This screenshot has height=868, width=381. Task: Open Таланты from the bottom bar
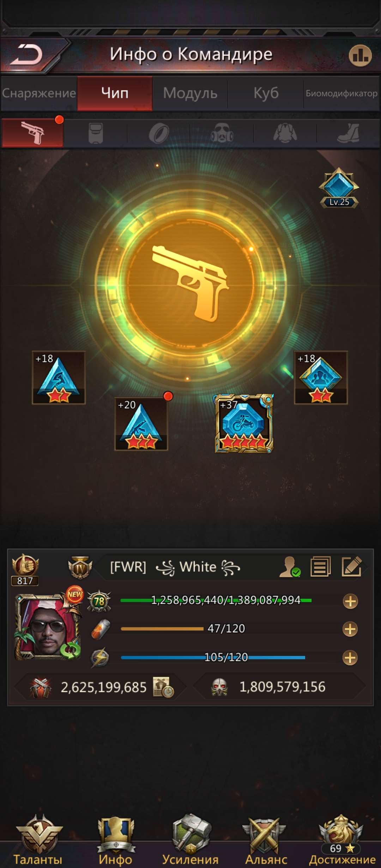[x=38, y=840]
